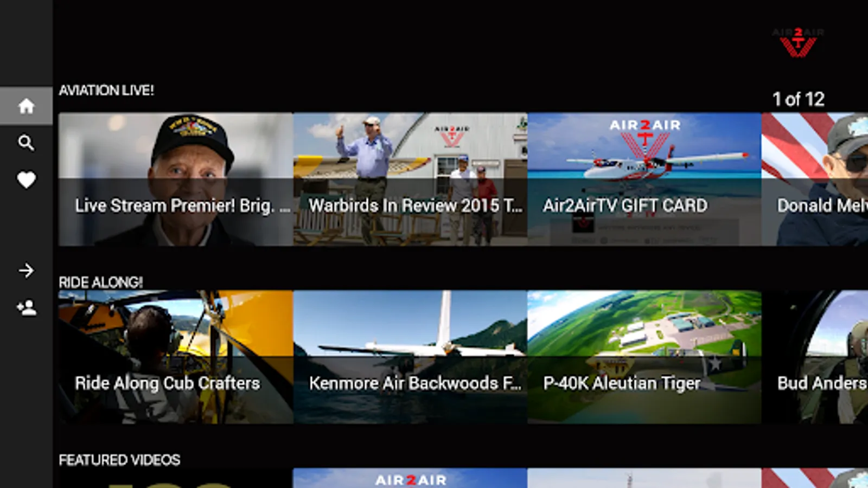Open the search icon in sidebar
Viewport: 868px width, 488px height.
coord(26,143)
